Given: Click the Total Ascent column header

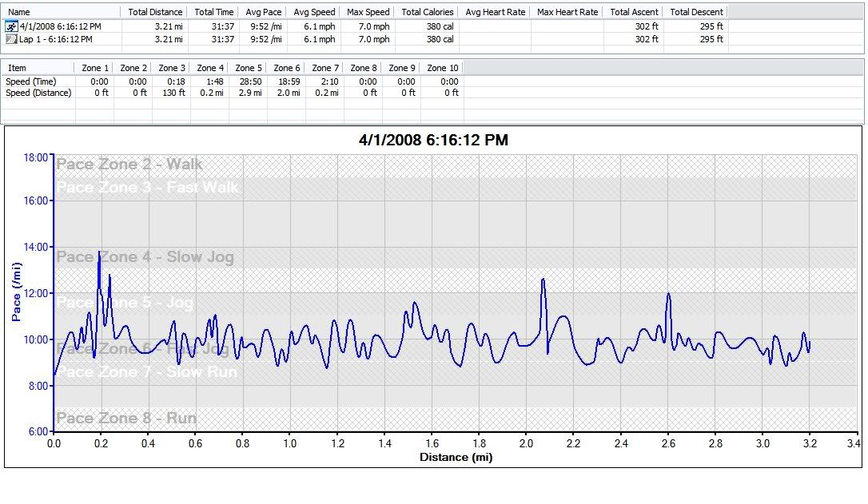Looking at the screenshot, I should [x=633, y=12].
